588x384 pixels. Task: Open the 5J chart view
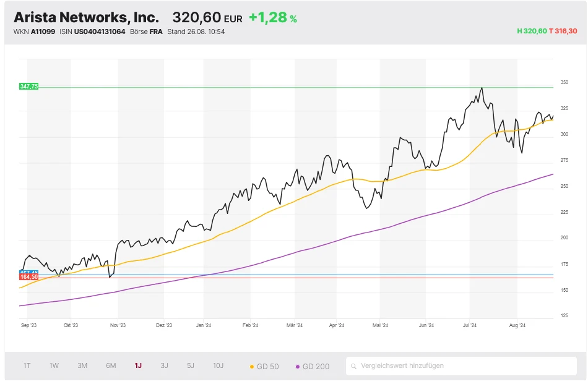190,365
